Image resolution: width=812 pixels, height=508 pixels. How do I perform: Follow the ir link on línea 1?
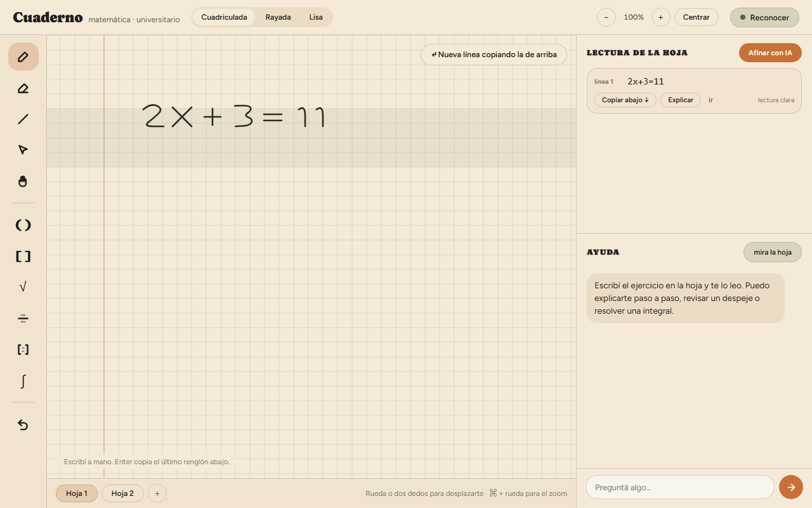pos(710,100)
